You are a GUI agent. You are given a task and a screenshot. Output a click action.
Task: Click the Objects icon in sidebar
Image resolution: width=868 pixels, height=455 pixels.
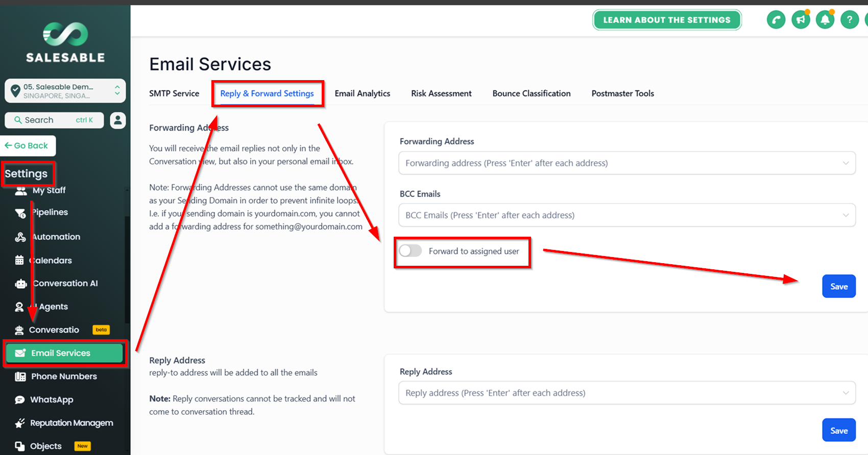tap(20, 446)
